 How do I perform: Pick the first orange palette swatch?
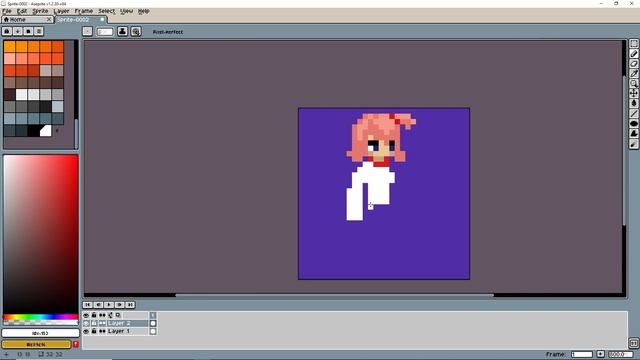10,47
